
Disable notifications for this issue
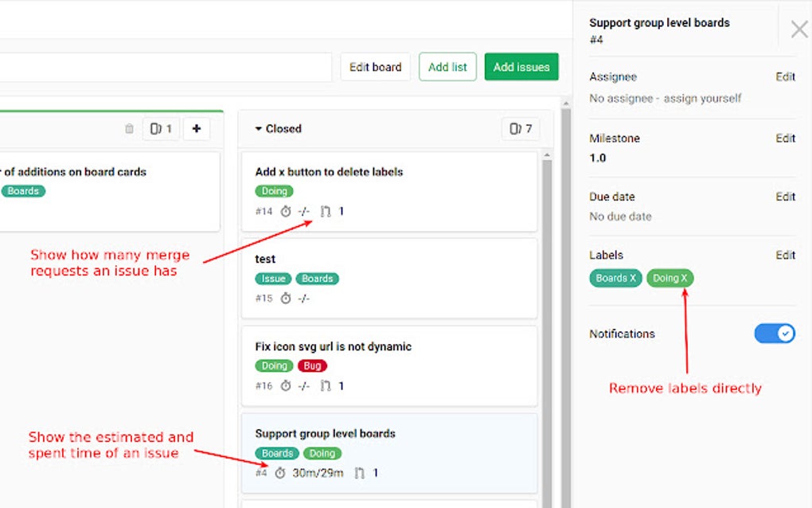coord(774,333)
